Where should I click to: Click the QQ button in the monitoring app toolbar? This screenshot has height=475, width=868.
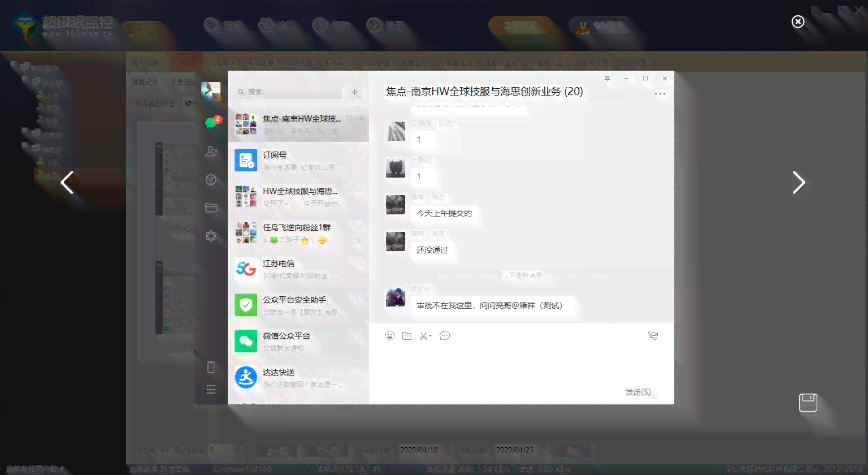[x=600, y=26]
